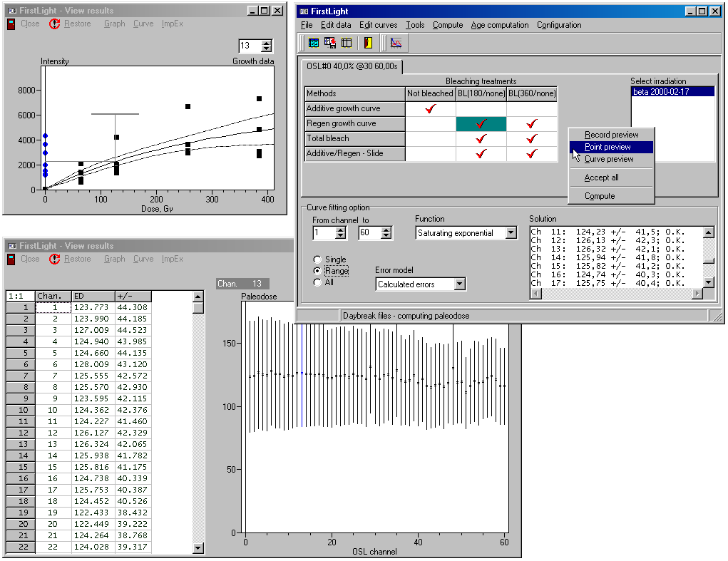
Task: Open the Error model dropdown (Calculated errors)
Action: pyautogui.click(x=460, y=284)
